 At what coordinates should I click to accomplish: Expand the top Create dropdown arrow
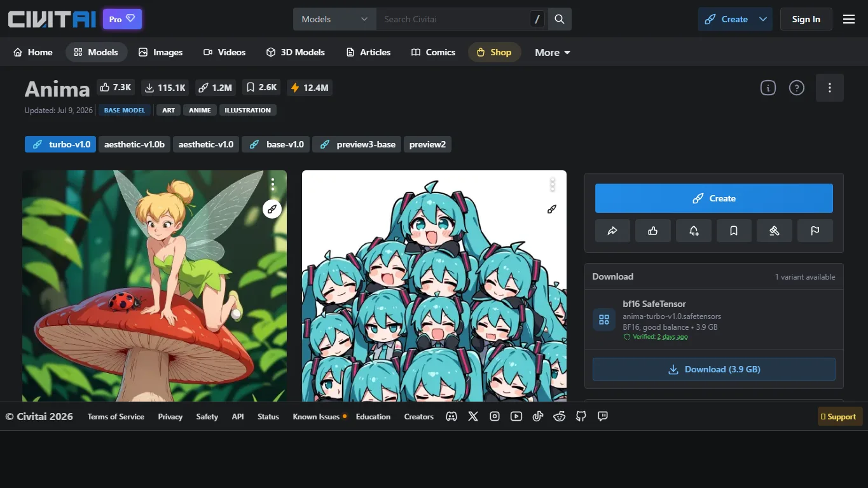pyautogui.click(x=763, y=19)
